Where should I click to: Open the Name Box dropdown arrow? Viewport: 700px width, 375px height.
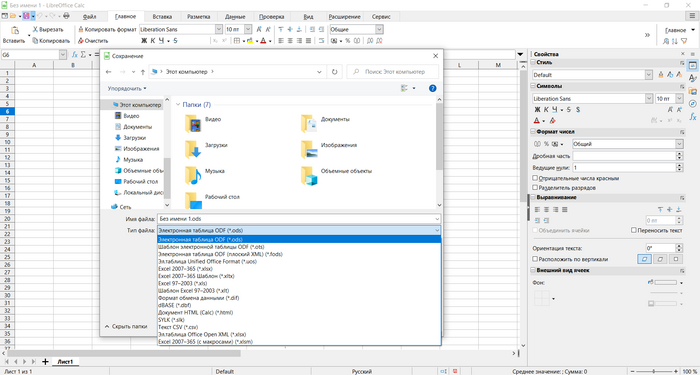click(63, 54)
